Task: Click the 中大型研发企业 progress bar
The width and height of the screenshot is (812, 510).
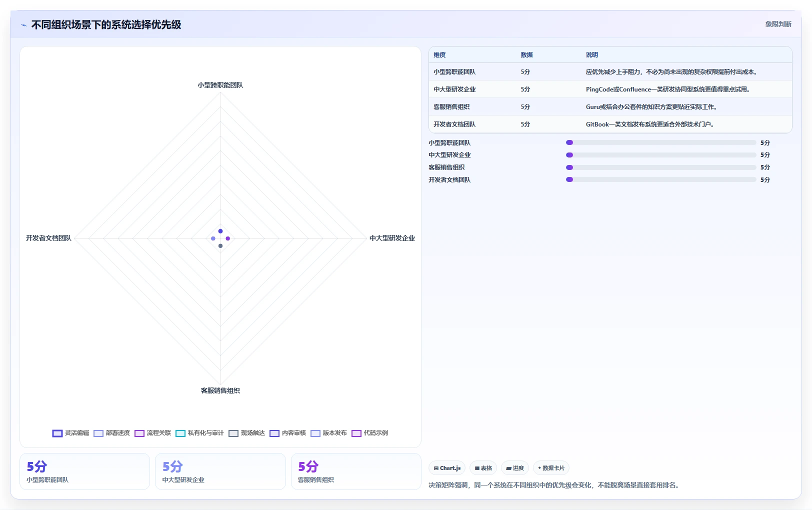Action: pyautogui.click(x=661, y=155)
